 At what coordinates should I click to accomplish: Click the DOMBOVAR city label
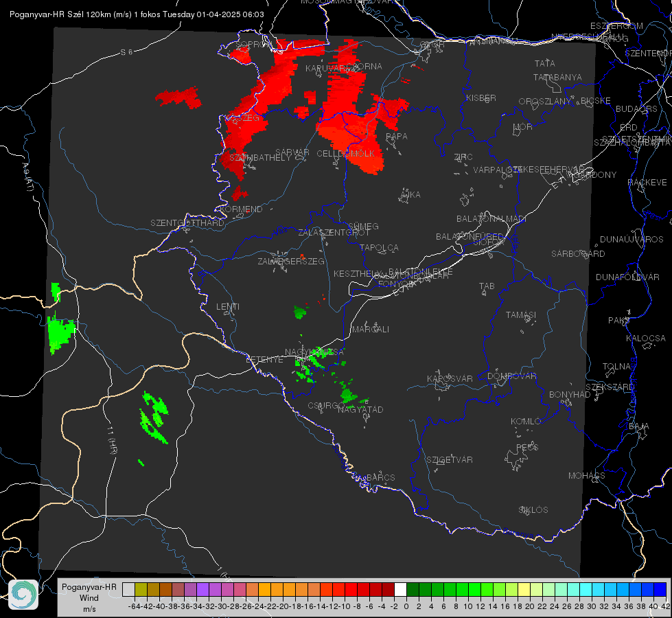pyautogui.click(x=511, y=376)
